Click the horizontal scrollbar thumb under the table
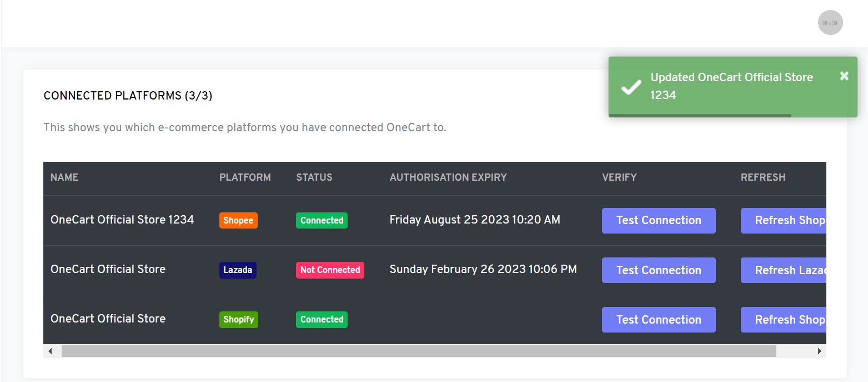 click(x=418, y=351)
